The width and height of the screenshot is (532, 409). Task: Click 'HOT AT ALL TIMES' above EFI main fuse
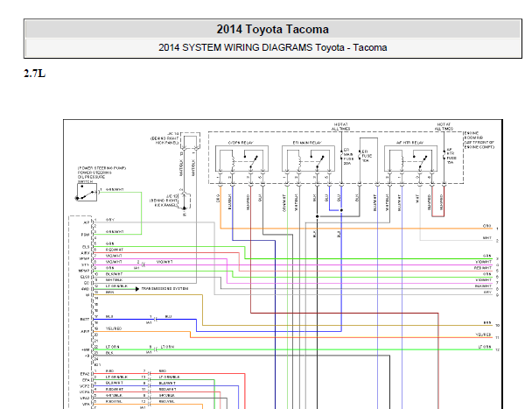[x=341, y=127]
